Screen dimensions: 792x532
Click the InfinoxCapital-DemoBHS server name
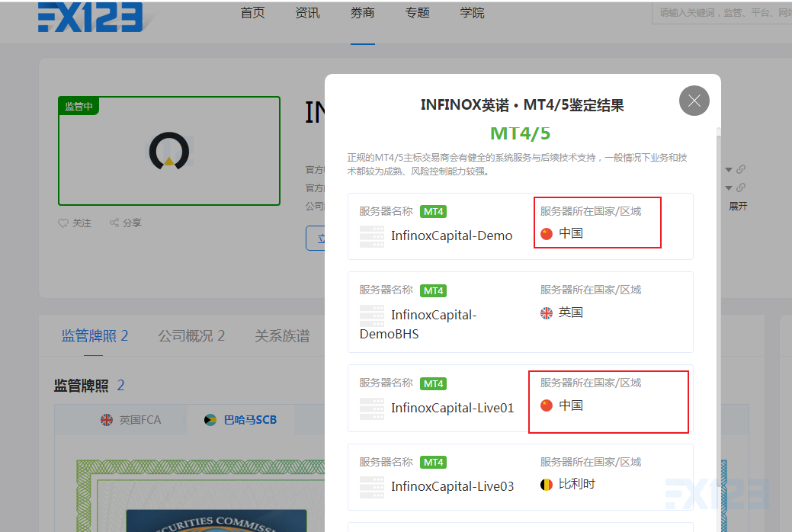coord(418,325)
